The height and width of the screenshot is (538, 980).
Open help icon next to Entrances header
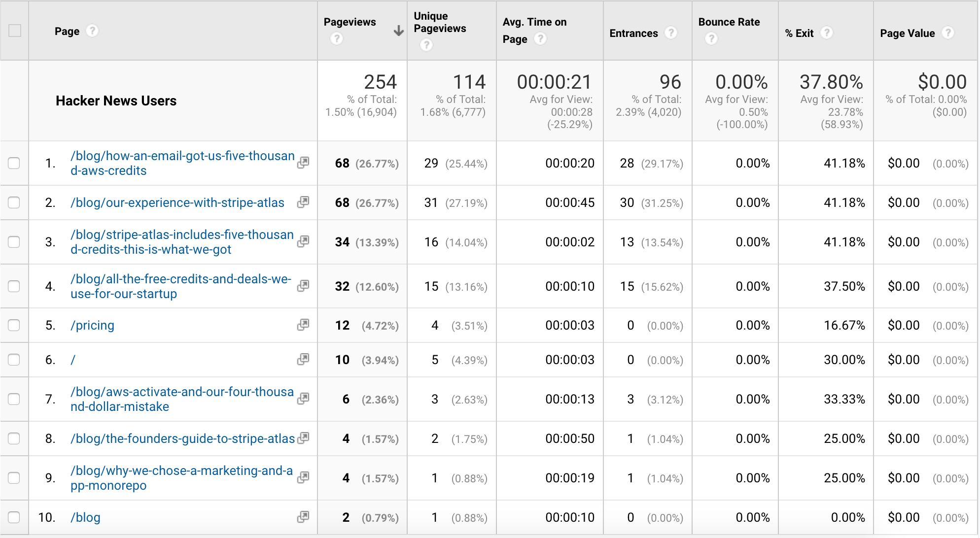point(671,33)
